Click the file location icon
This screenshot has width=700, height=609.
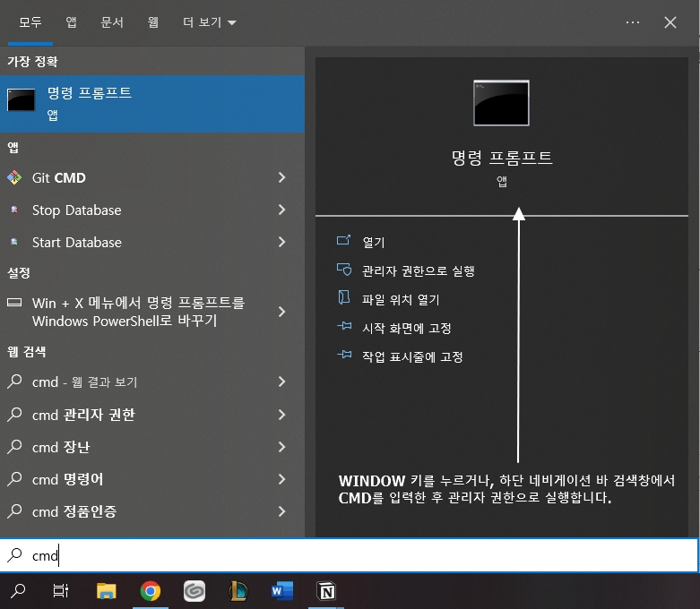344,297
